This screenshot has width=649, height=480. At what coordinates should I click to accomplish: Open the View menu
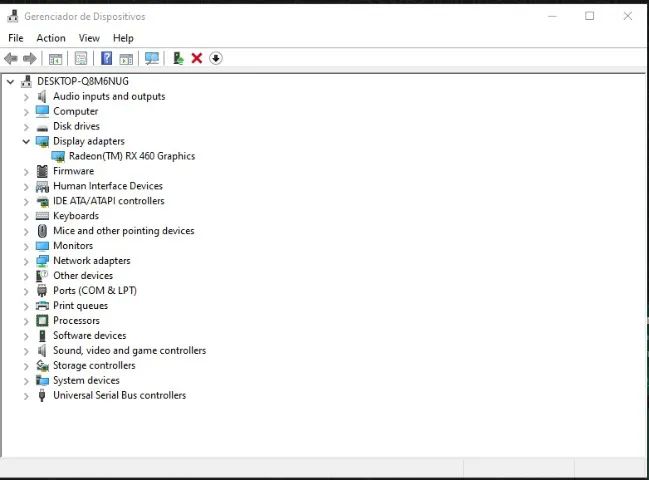89,38
